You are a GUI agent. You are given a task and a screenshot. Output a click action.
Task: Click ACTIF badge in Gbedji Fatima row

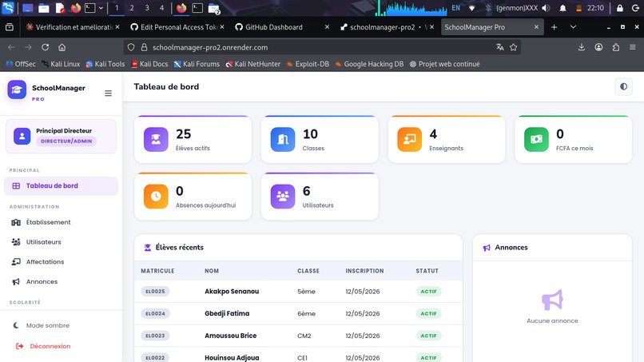pyautogui.click(x=428, y=313)
